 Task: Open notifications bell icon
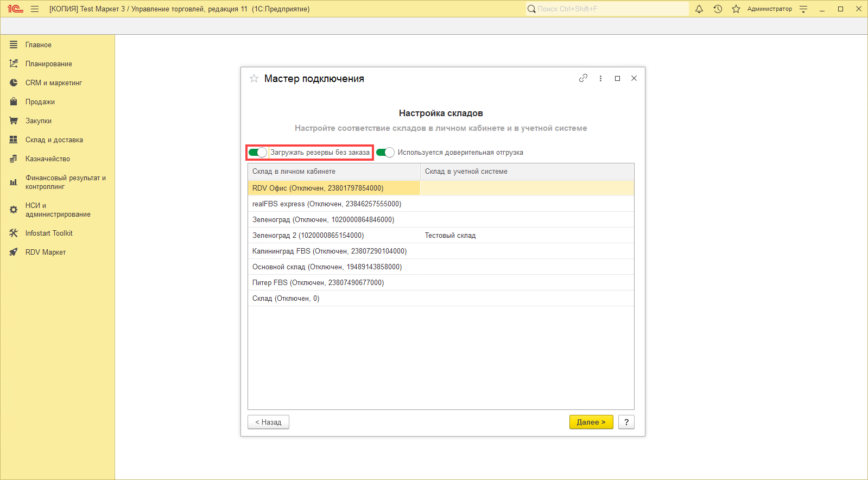point(699,9)
